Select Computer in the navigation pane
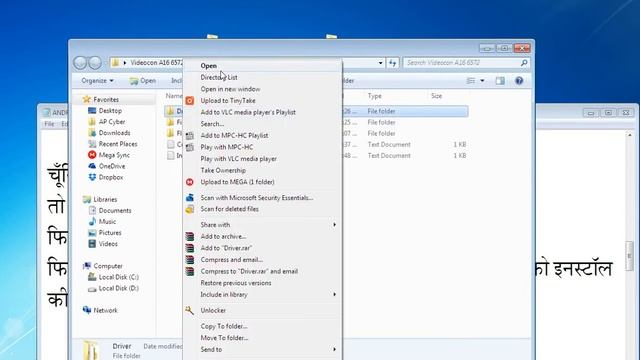Screen dimensions: 640x360 click(x=108, y=266)
